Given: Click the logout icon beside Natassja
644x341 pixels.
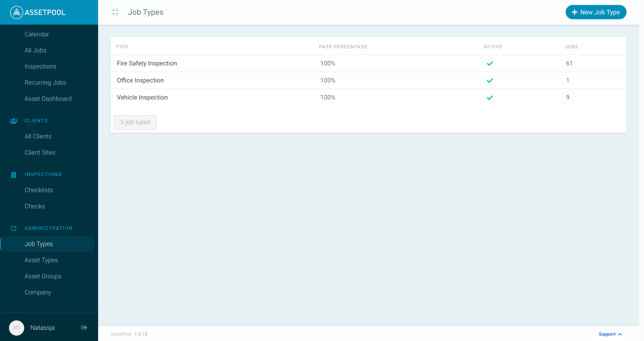Looking at the screenshot, I should 84,328.
